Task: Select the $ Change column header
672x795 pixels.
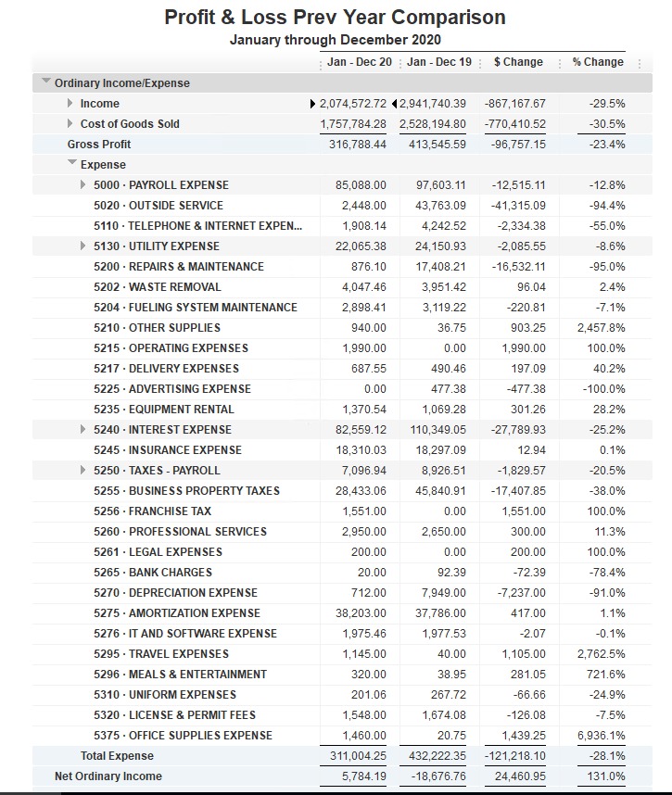Action: coord(518,62)
